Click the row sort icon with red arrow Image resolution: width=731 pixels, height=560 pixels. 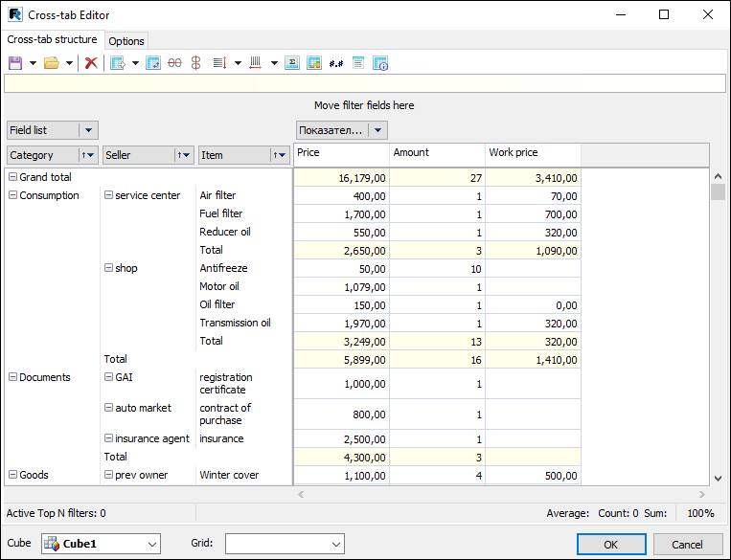(218, 63)
